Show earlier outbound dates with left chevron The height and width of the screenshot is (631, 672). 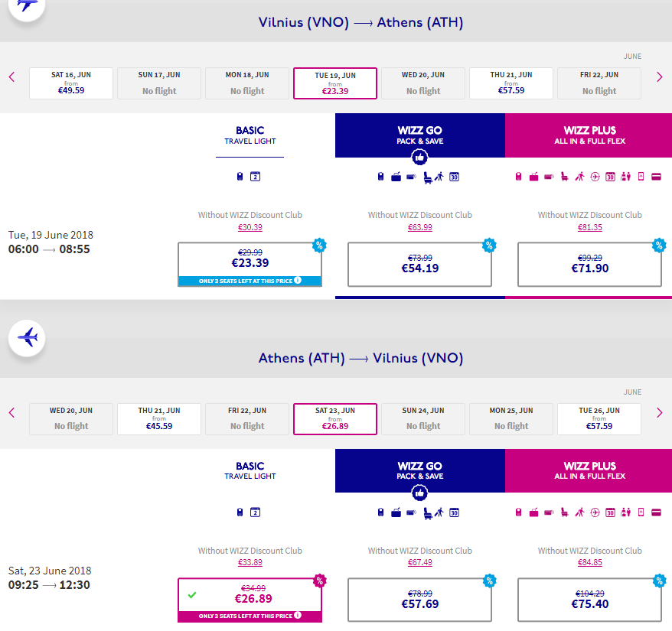click(12, 77)
